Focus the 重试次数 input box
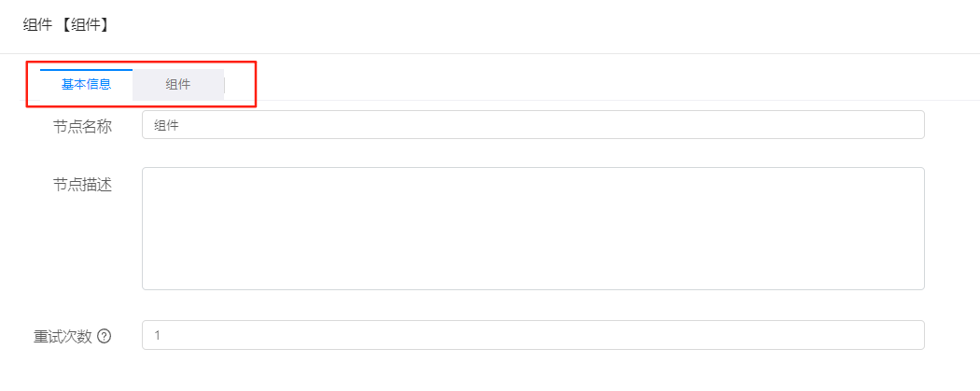The width and height of the screenshot is (980, 391). pyautogui.click(x=533, y=335)
